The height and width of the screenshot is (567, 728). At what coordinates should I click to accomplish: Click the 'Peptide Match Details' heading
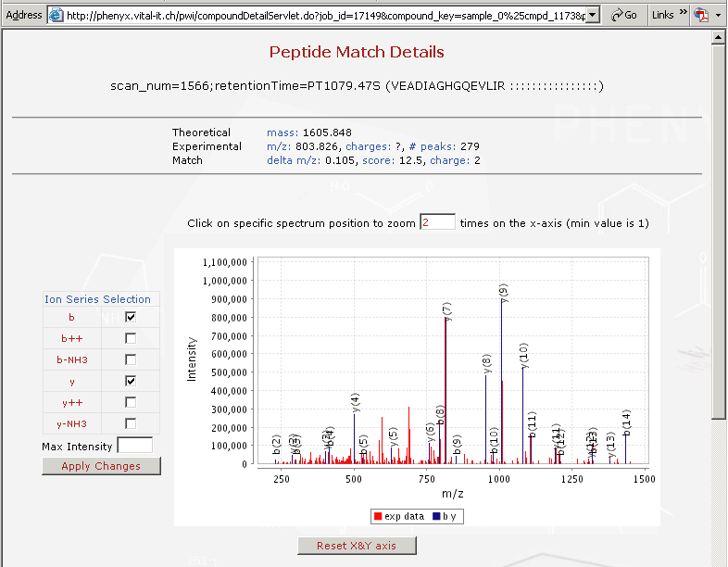(x=357, y=52)
